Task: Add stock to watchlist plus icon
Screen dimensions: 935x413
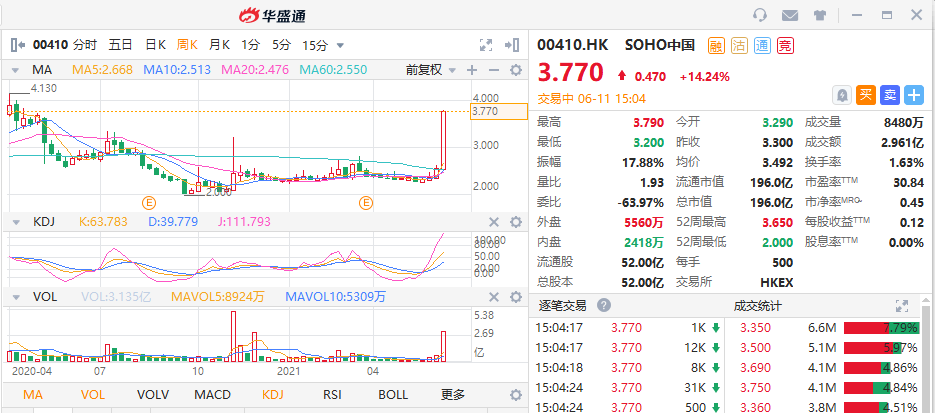Action: click(914, 95)
